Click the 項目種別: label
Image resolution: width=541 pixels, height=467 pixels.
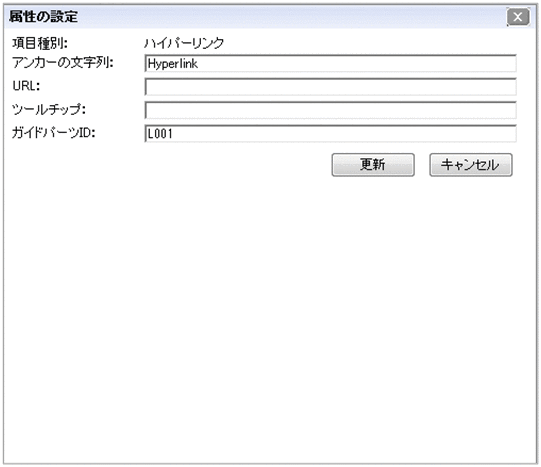tap(40, 43)
